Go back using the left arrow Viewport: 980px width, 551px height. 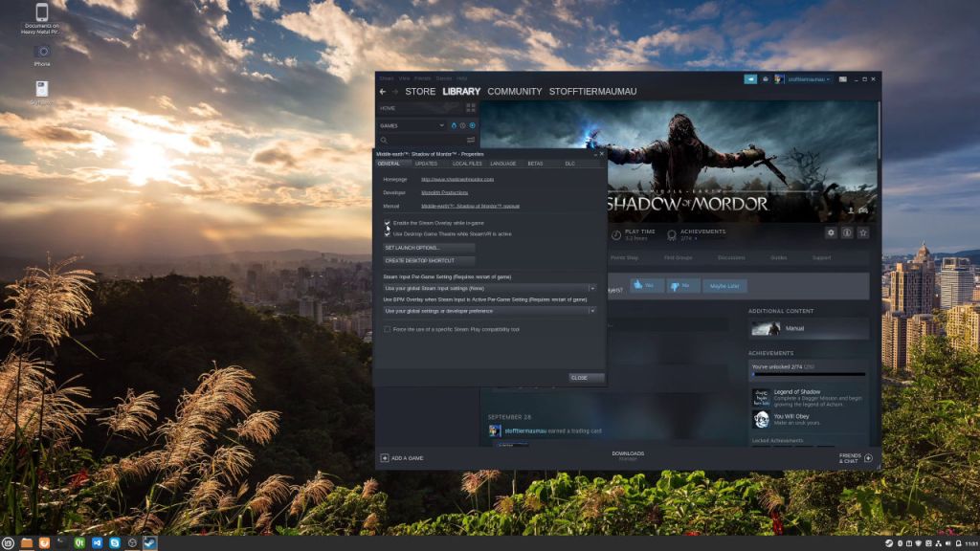click(383, 92)
